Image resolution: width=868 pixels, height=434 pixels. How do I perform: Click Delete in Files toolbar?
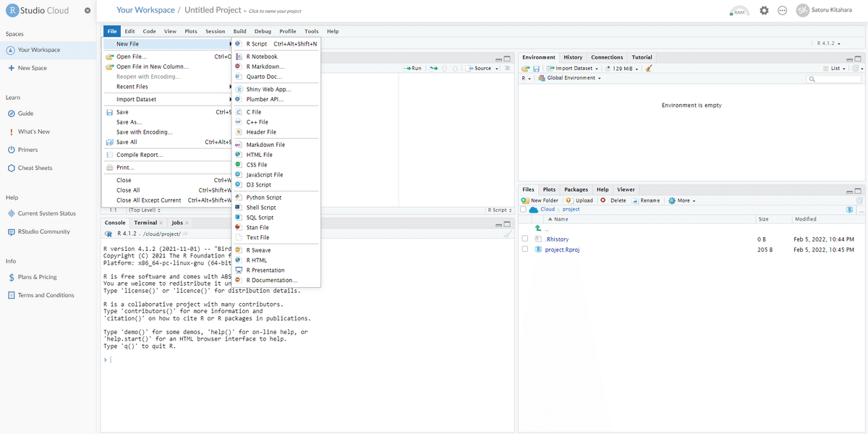coord(613,200)
